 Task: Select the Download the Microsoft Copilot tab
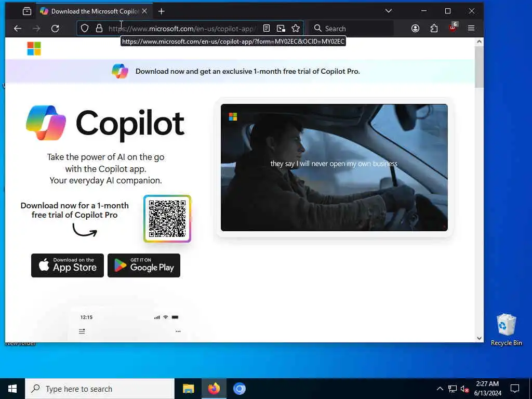coord(94,11)
